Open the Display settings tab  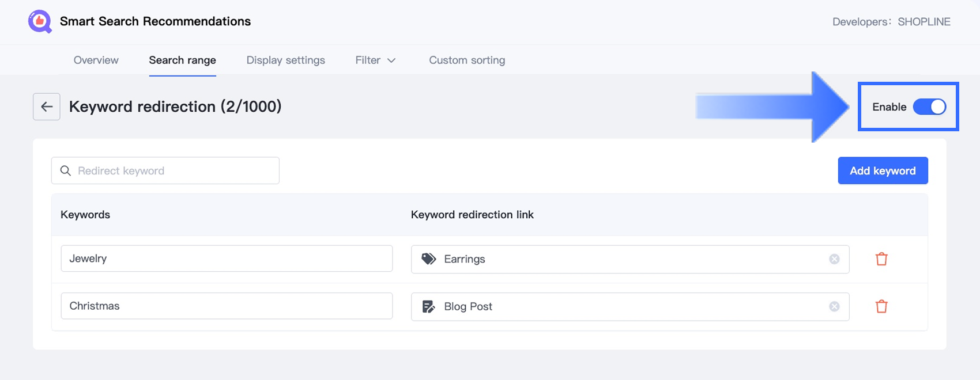(x=285, y=60)
